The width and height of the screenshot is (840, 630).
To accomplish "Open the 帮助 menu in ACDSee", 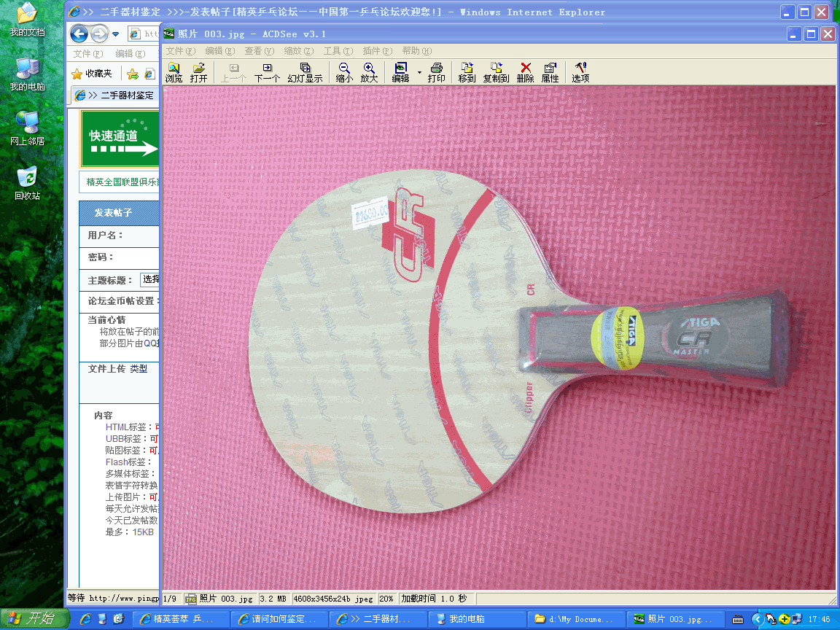I will [x=417, y=51].
